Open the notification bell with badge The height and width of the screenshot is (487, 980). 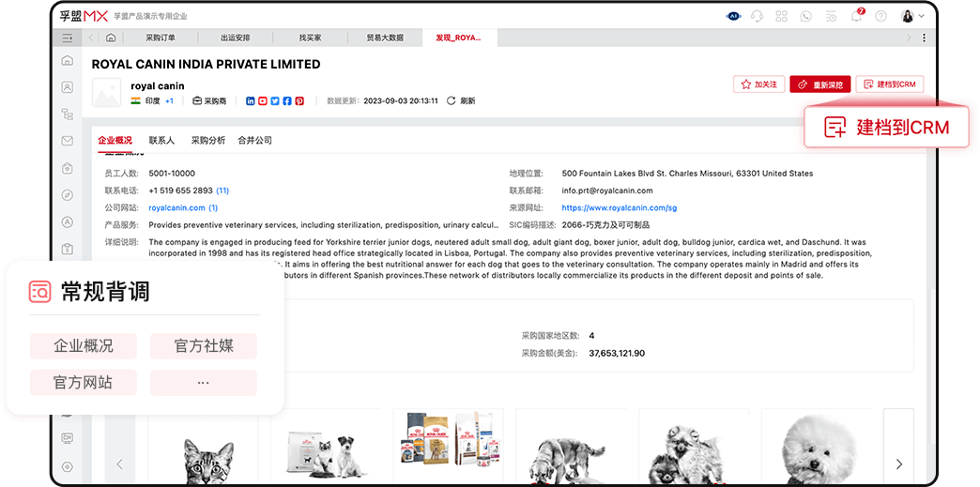855,16
